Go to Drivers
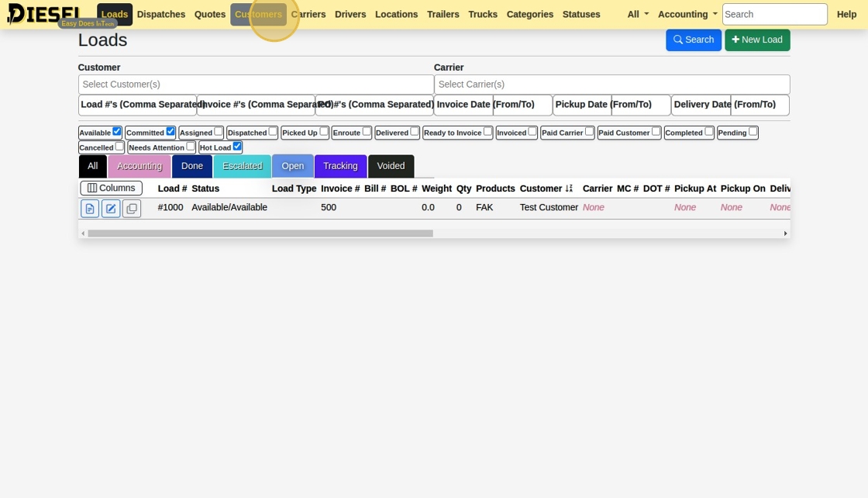This screenshot has width=868, height=498. 350,15
